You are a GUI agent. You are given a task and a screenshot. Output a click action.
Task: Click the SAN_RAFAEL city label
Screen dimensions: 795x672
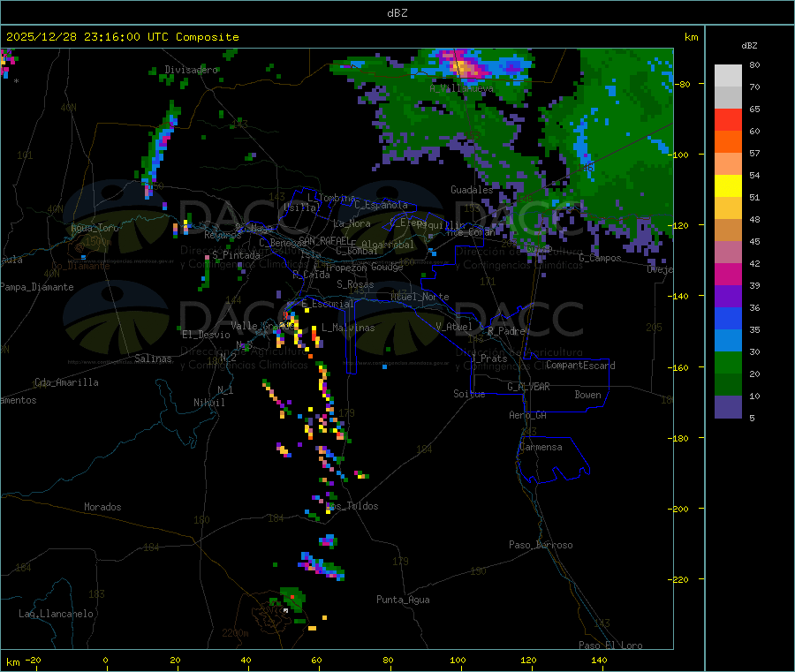pyautogui.click(x=324, y=240)
